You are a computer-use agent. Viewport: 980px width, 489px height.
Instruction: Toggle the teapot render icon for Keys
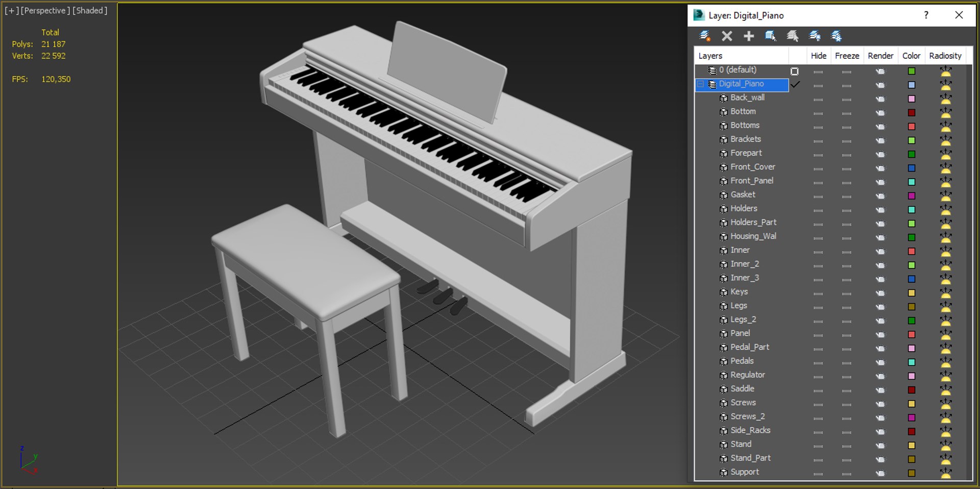click(x=880, y=293)
